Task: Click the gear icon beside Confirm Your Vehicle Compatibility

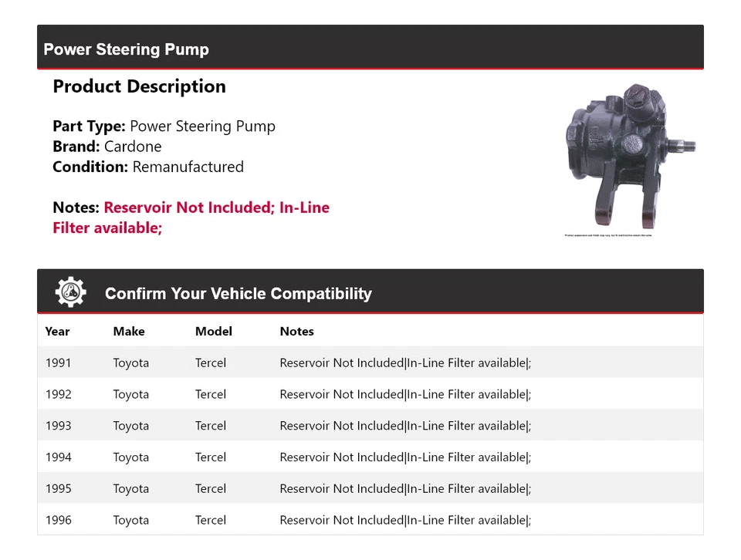Action: tap(70, 292)
